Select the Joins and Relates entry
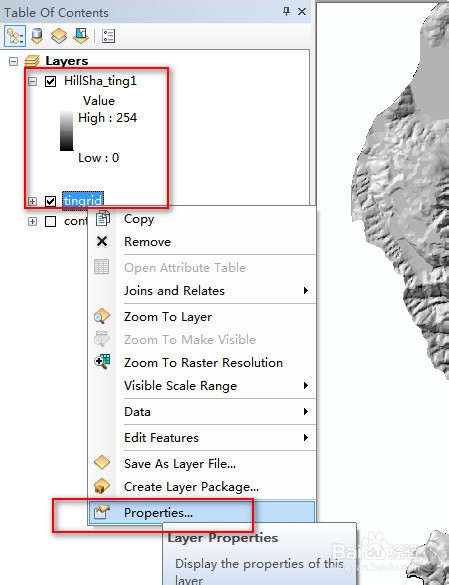 (202, 290)
